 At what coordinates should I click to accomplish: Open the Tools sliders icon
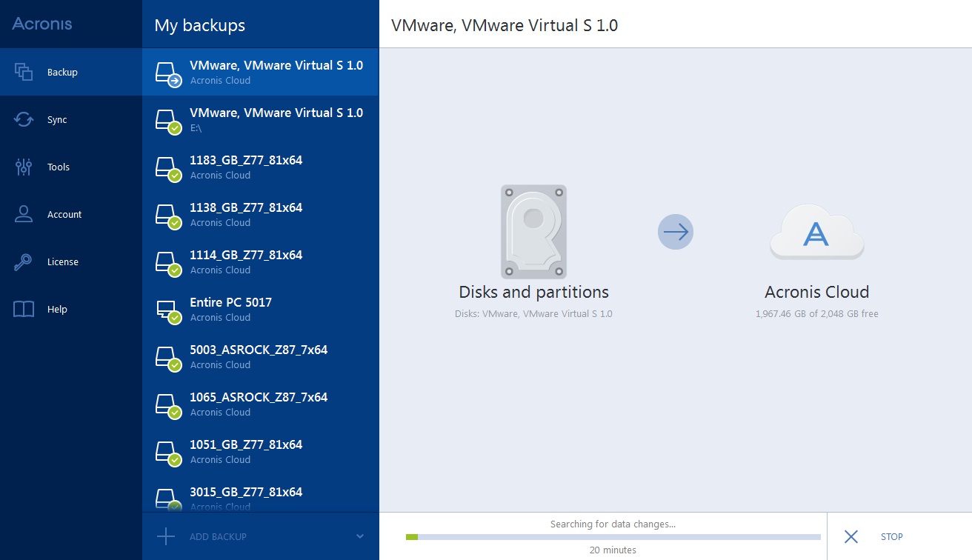coord(24,167)
